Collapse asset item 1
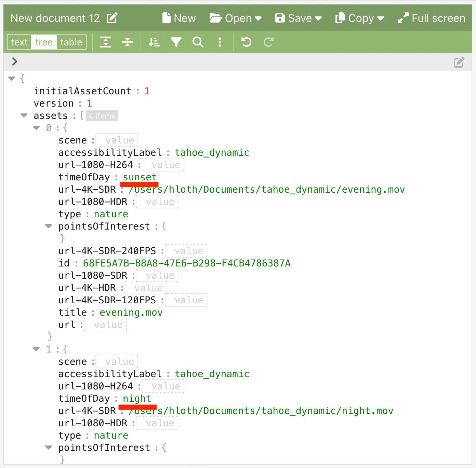 click(x=36, y=349)
